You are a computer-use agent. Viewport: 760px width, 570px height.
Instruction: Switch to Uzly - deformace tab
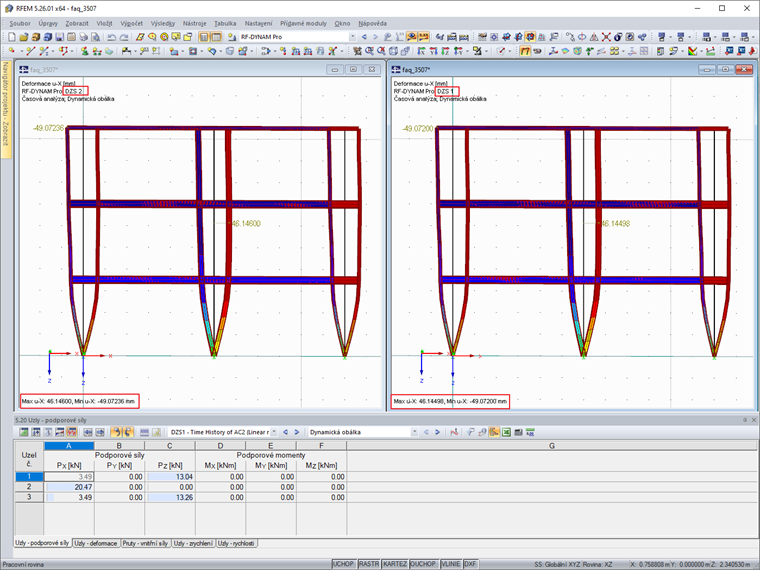click(96, 543)
